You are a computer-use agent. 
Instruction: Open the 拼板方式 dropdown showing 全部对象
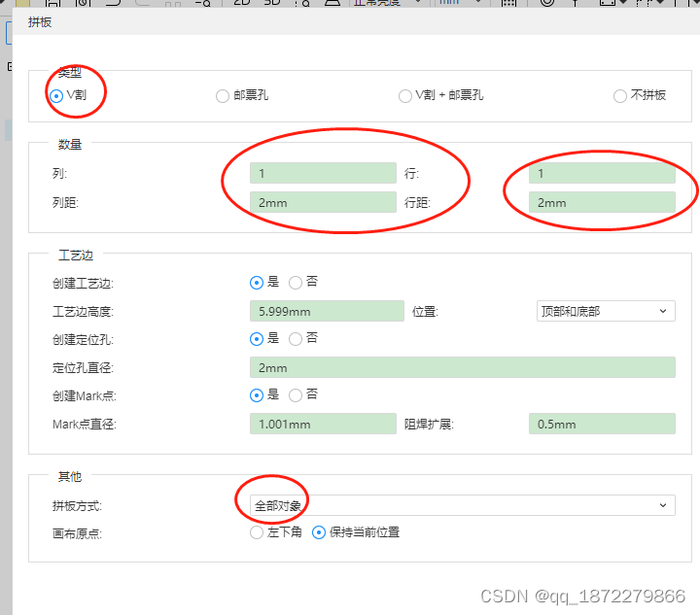pyautogui.click(x=463, y=505)
